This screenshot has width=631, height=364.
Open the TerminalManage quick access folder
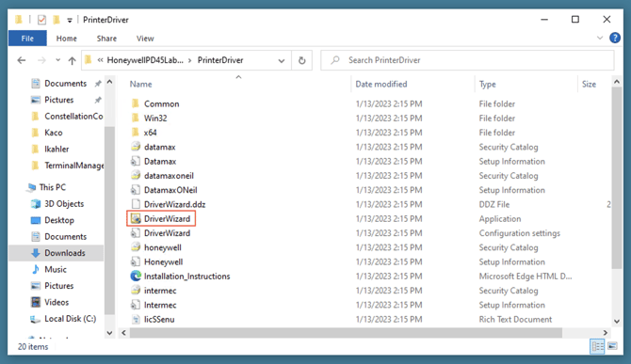[74, 166]
